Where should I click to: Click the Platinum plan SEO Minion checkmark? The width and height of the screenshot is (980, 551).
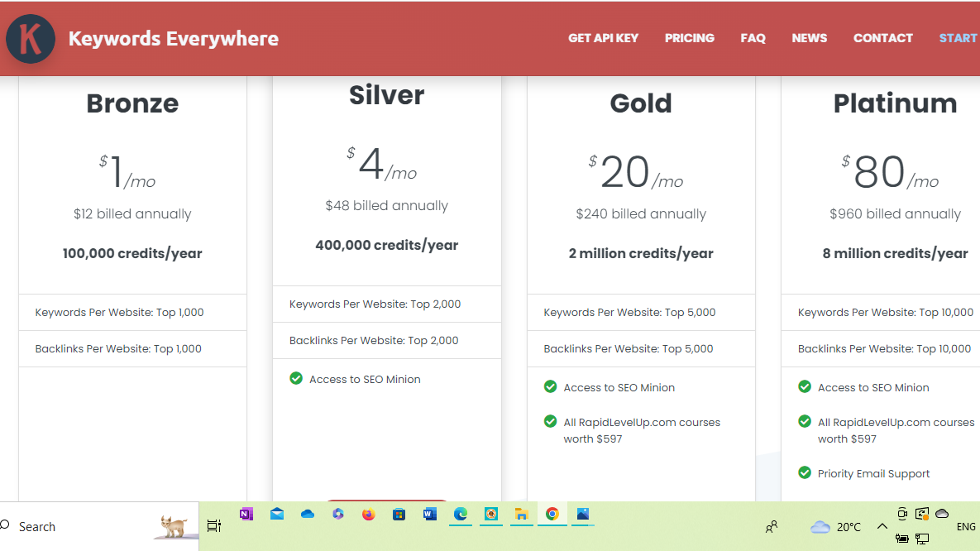pyautogui.click(x=805, y=386)
